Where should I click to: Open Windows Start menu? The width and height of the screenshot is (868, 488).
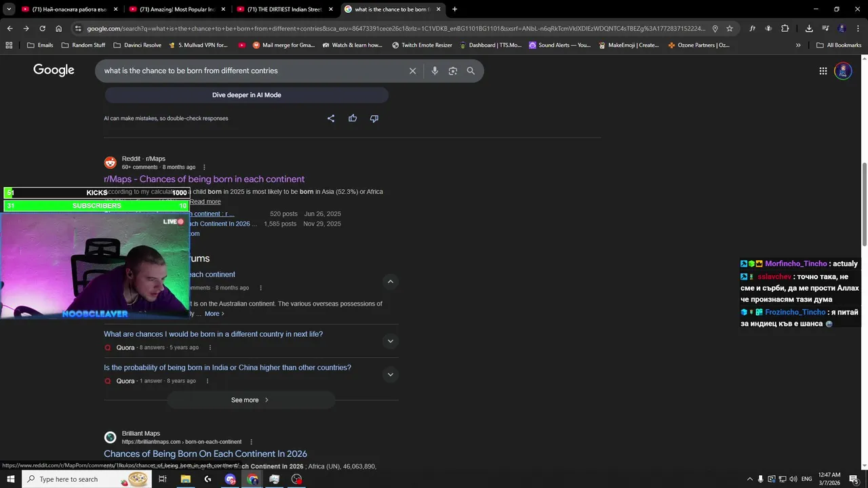[10, 479]
